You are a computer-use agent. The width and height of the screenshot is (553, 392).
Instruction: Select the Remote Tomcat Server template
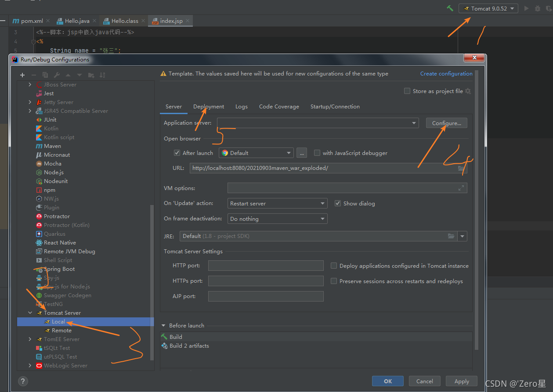tap(61, 330)
